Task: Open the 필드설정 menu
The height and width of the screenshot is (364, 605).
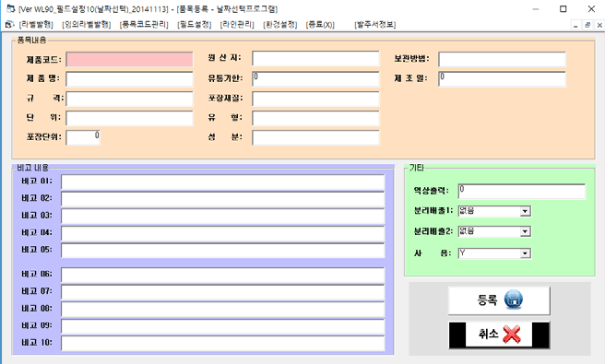Action: click(195, 25)
